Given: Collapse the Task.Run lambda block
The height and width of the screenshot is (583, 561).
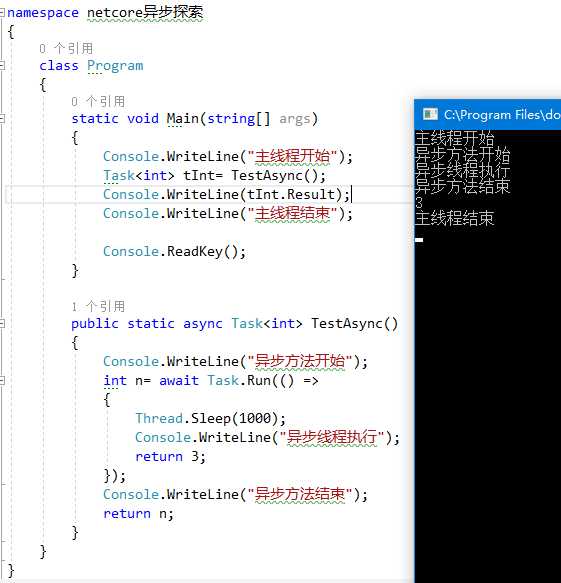Looking at the screenshot, I should [x=2, y=380].
